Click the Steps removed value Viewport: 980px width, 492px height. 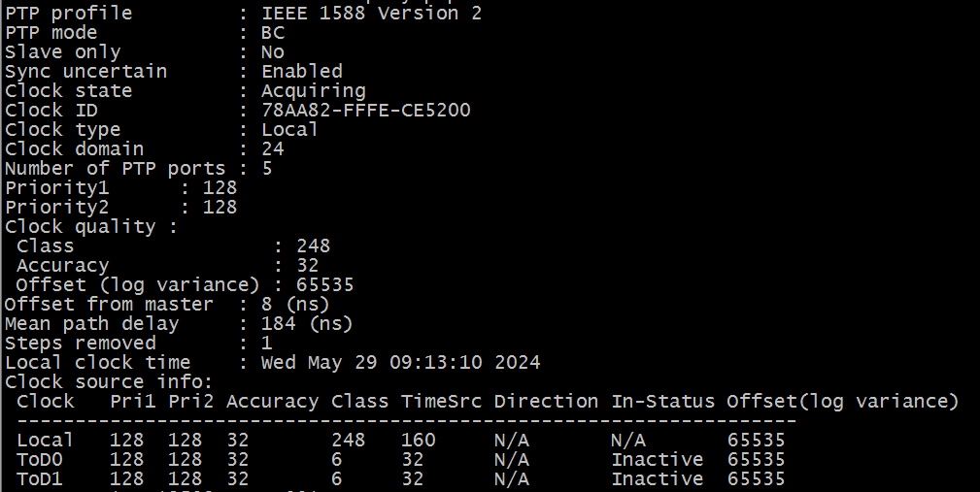[267, 343]
